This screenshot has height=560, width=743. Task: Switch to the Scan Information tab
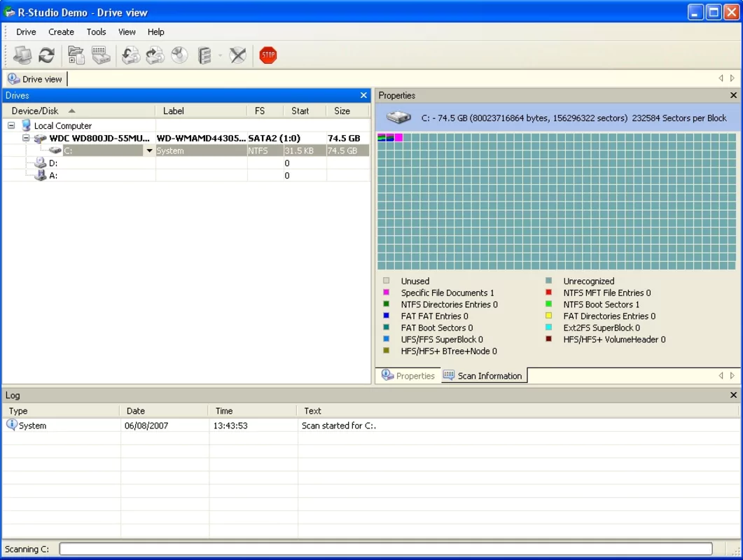(482, 375)
